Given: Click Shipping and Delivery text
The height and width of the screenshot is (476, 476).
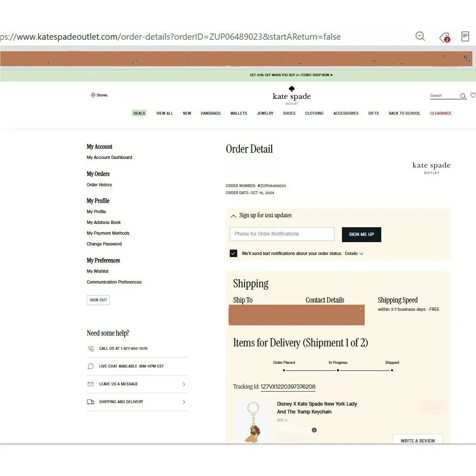Looking at the screenshot, I should point(121,401).
